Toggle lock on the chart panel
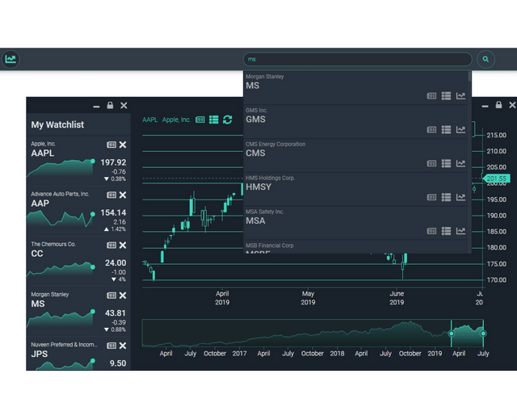The height and width of the screenshot is (420, 517). tap(498, 105)
